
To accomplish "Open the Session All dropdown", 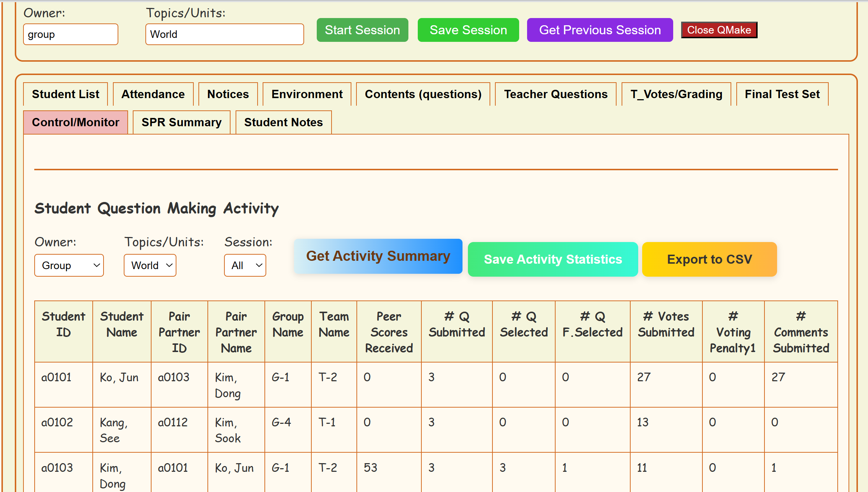I will pos(245,265).
